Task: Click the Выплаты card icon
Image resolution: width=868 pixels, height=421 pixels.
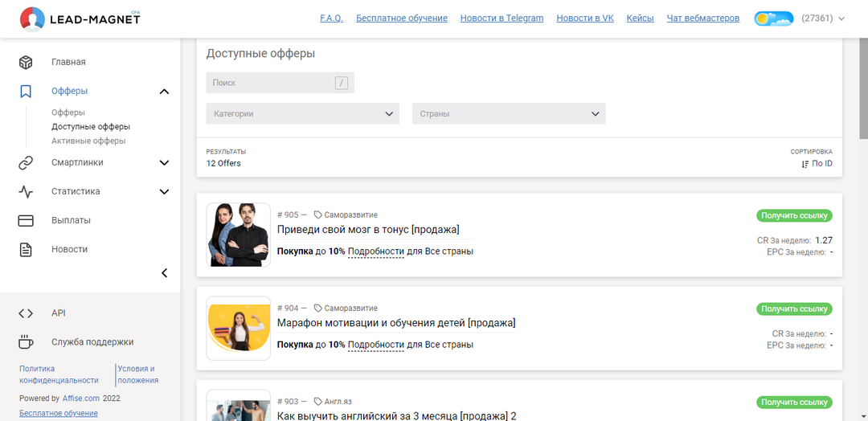Action: pos(26,220)
